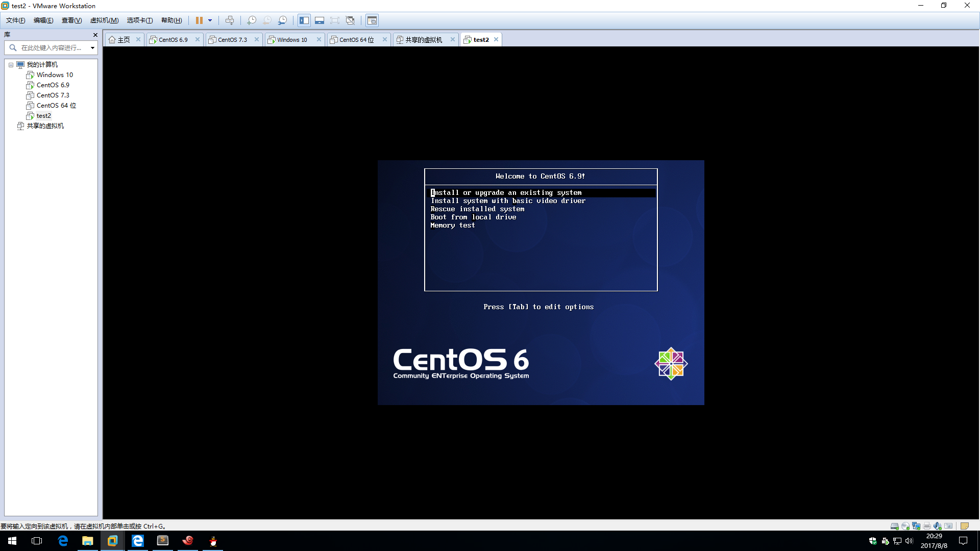Open Task View on the taskbar
The width and height of the screenshot is (980, 551).
click(x=37, y=541)
